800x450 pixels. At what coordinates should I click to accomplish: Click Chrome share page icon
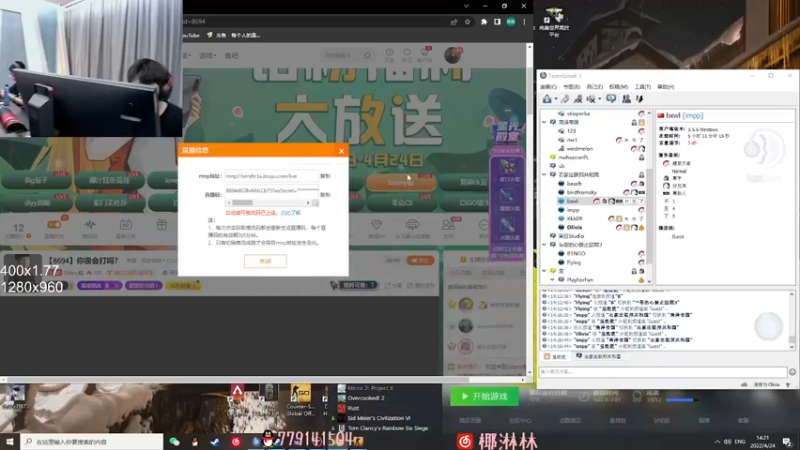454,22
